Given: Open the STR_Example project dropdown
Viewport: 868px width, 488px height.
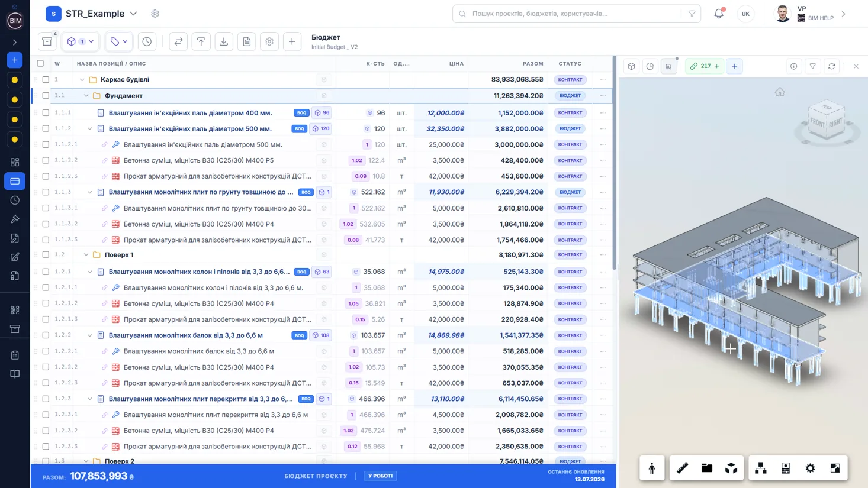Looking at the screenshot, I should (133, 14).
